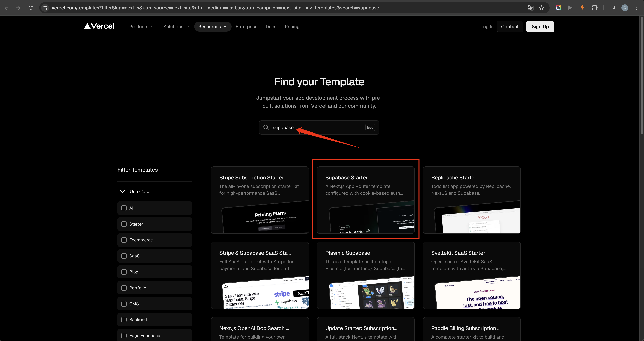Go back with browser back arrow

tap(7, 8)
